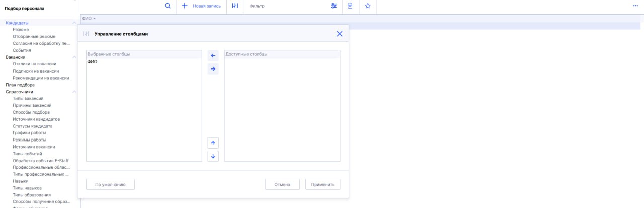Click the search magnifier icon in toolbar
The image size is (644, 208).
168,6
